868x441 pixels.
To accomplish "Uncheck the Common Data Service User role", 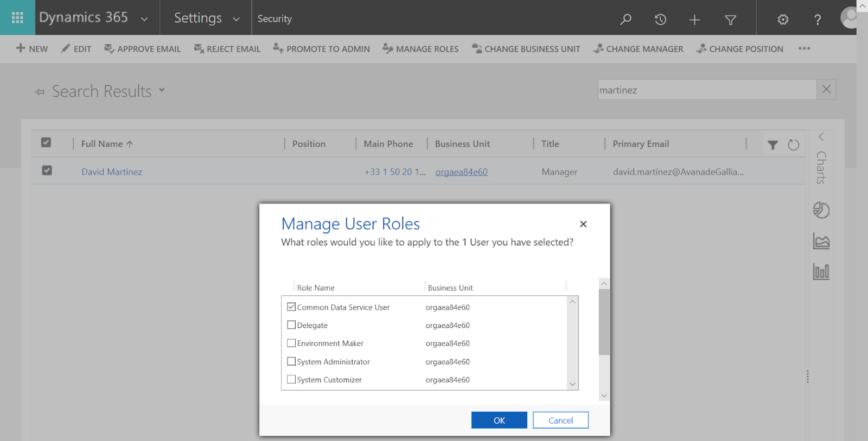I will coord(291,307).
